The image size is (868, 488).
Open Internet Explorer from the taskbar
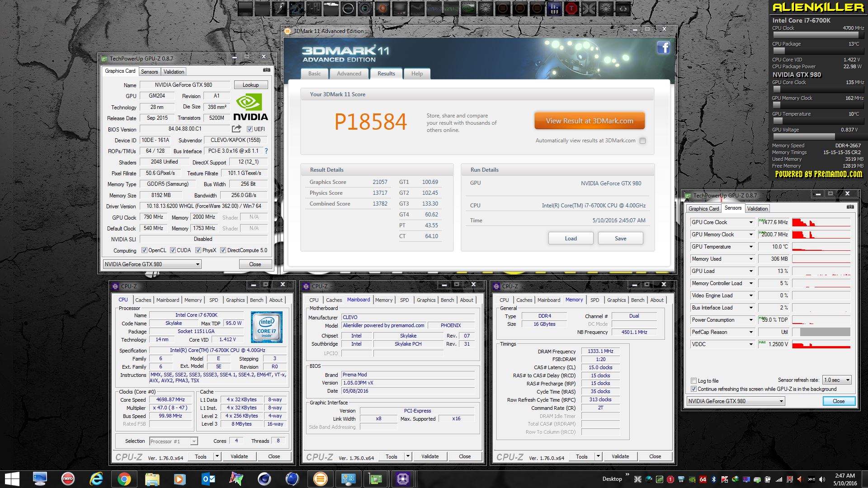click(96, 479)
